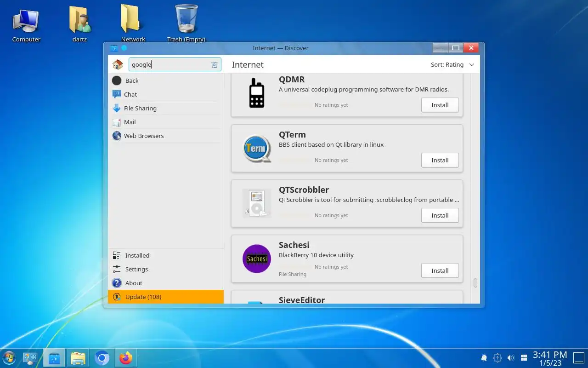Install Sachesi application
The image size is (588, 368).
(x=440, y=270)
